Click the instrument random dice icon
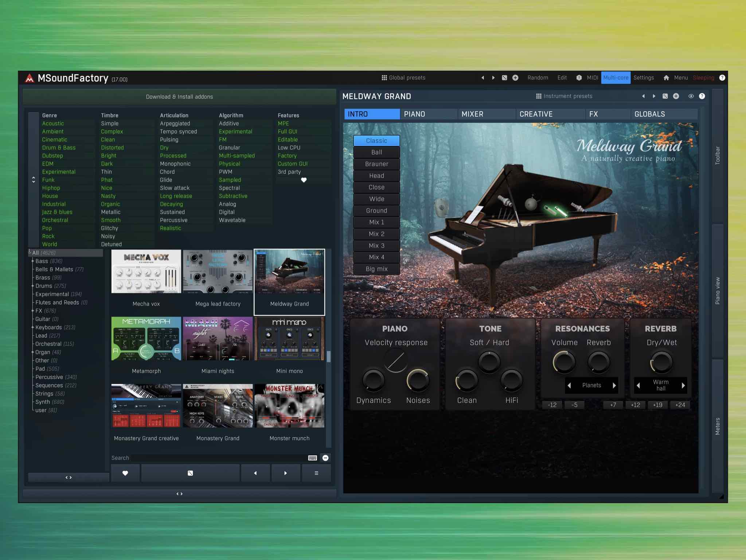The height and width of the screenshot is (560, 746). click(665, 96)
